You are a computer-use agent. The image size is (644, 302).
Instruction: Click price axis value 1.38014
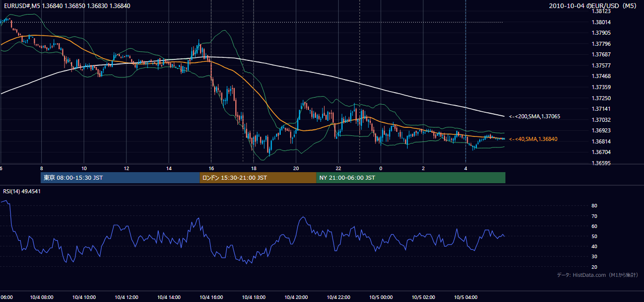click(x=601, y=22)
